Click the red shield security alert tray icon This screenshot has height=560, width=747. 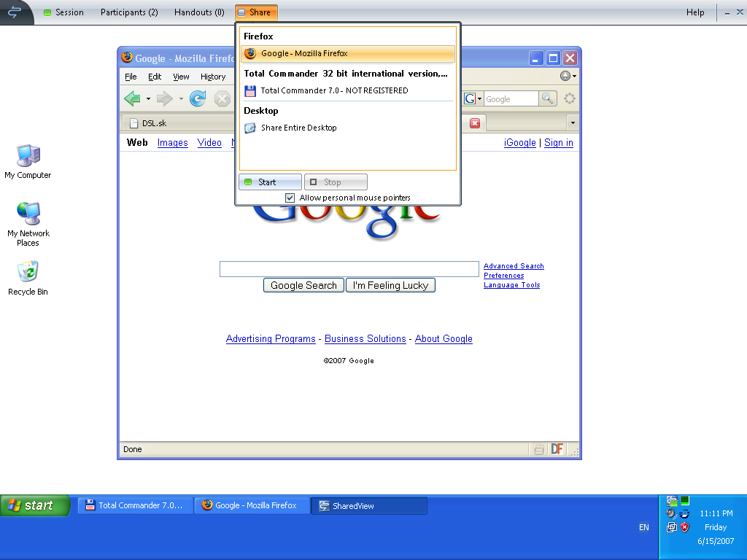point(684,527)
